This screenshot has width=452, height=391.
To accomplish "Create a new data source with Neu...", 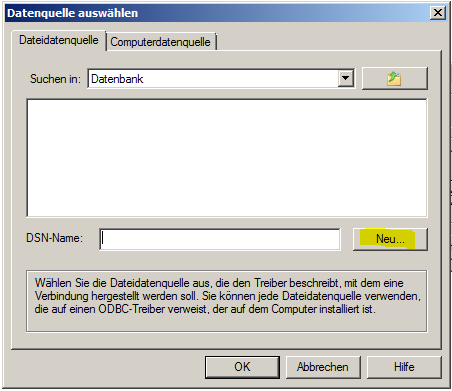I will pyautogui.click(x=390, y=239).
